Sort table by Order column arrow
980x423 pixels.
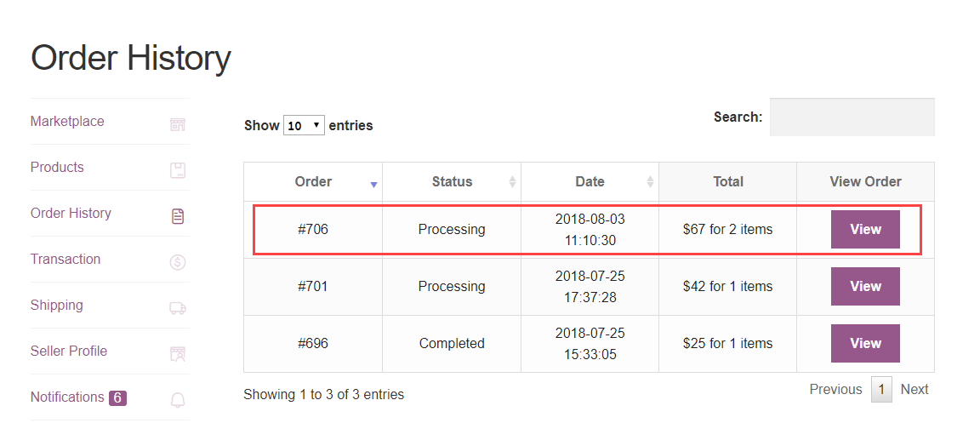[373, 183]
